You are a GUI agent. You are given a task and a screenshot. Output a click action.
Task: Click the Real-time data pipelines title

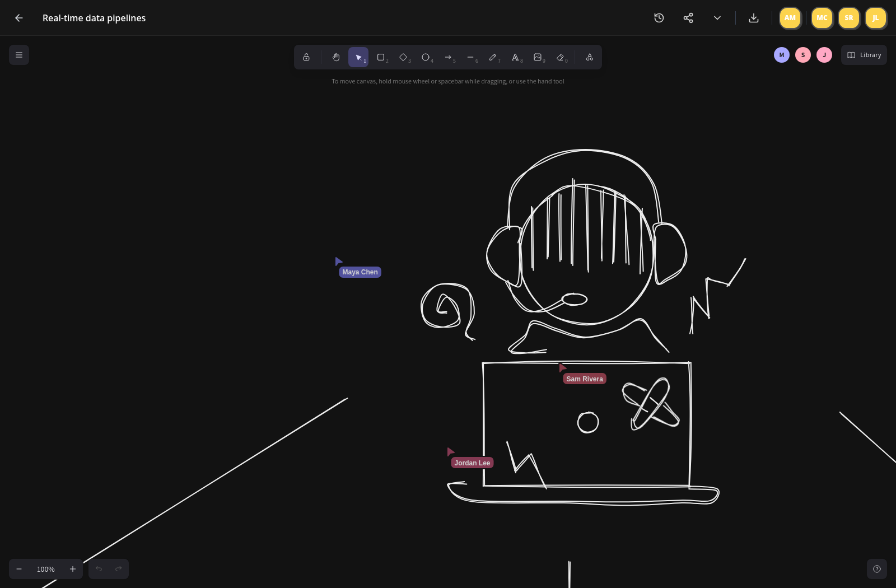click(x=94, y=18)
